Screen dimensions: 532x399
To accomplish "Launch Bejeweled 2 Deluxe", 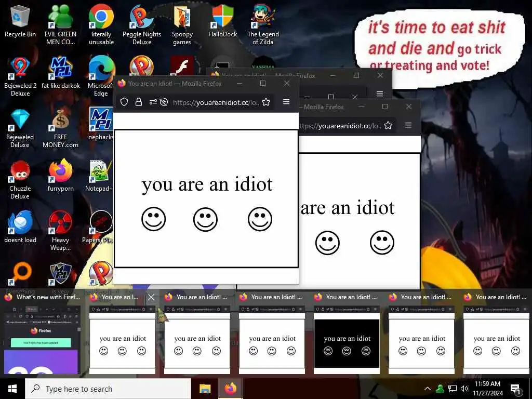I will (20, 77).
